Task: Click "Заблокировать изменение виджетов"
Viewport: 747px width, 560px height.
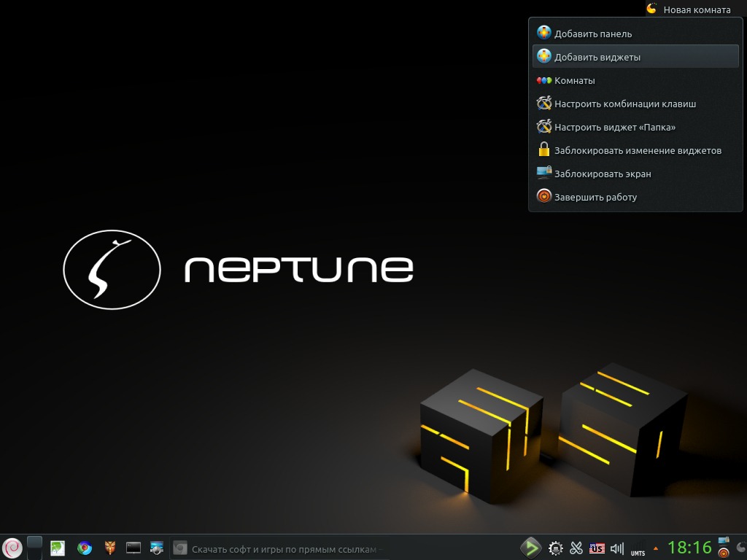Action: pos(635,150)
